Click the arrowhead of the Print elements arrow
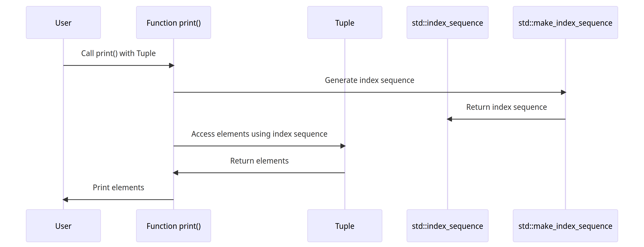This screenshot has height=247, width=644. pos(66,200)
